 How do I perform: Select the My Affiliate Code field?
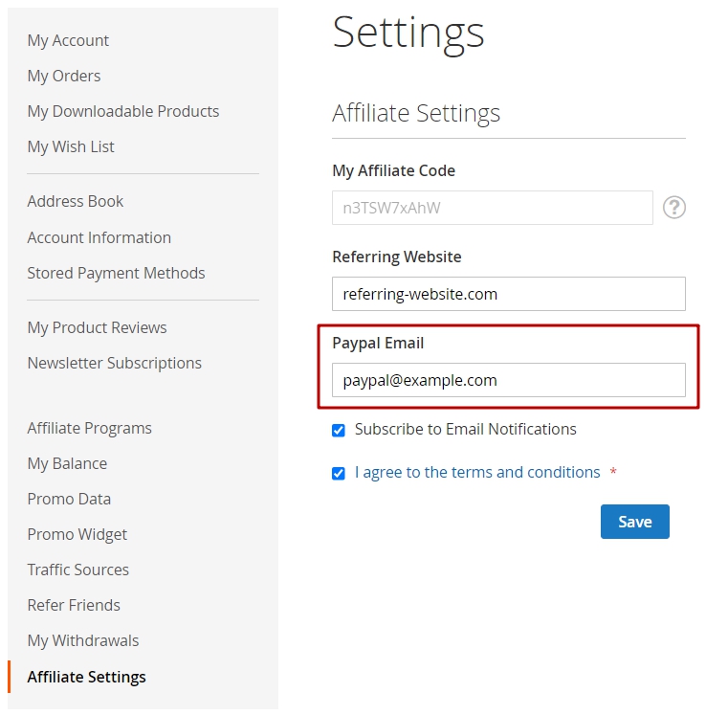[x=492, y=208]
